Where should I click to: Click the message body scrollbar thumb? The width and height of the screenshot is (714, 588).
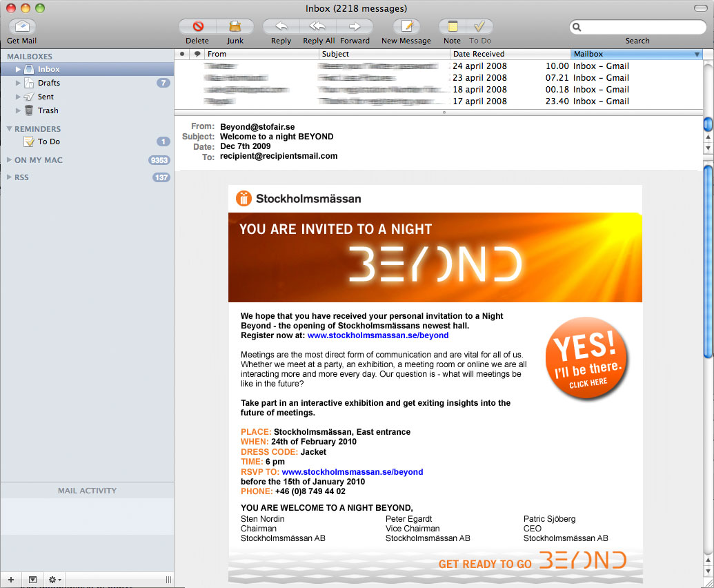tap(708, 261)
